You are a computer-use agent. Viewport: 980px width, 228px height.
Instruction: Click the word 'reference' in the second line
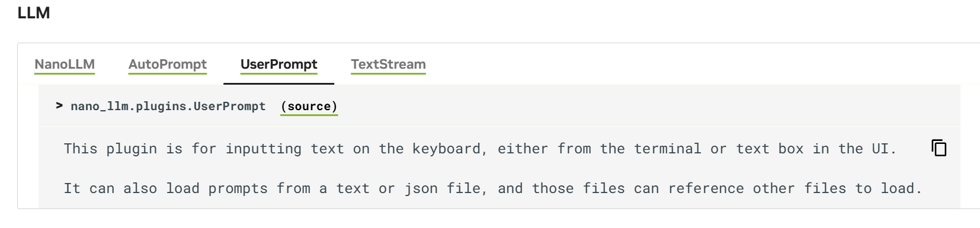706,188
